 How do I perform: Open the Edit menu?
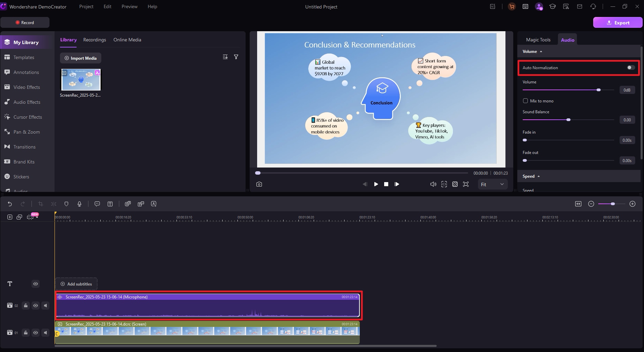coord(107,6)
